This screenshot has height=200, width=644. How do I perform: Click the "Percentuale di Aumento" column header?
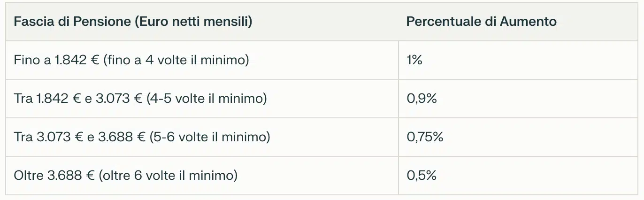[481, 22]
